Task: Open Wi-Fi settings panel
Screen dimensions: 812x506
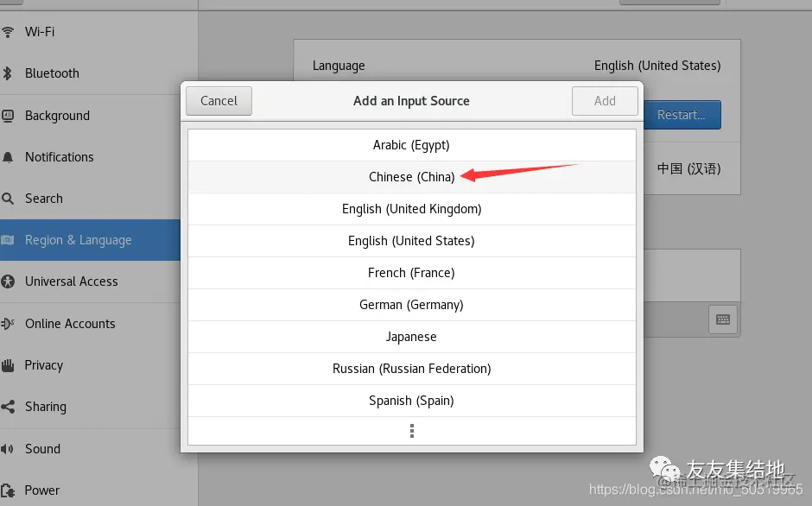Action: 98,32
